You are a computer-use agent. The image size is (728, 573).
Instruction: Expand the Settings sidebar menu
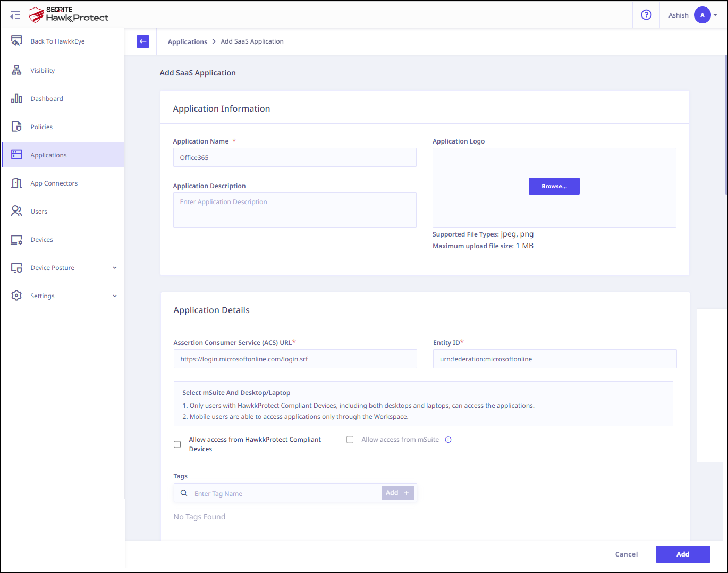[x=114, y=296]
